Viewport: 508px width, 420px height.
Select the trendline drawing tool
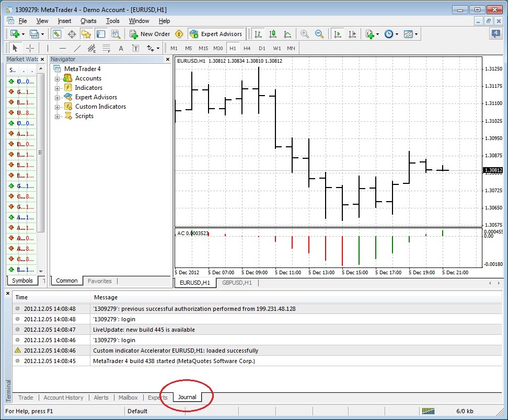[77, 48]
